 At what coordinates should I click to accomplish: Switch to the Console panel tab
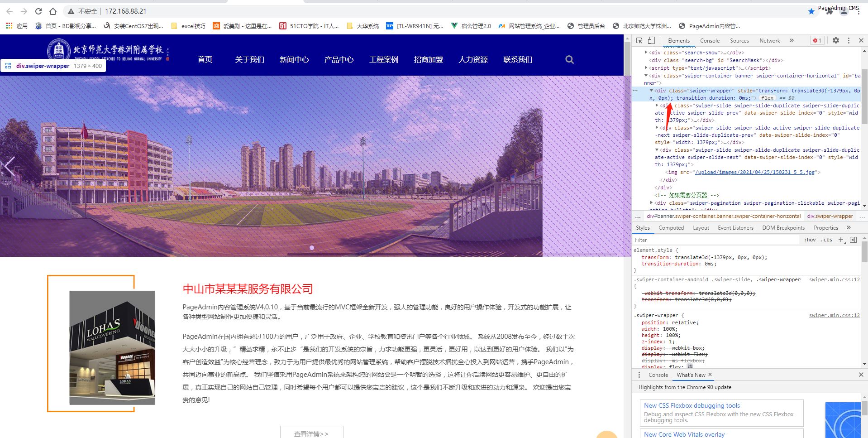tap(710, 40)
